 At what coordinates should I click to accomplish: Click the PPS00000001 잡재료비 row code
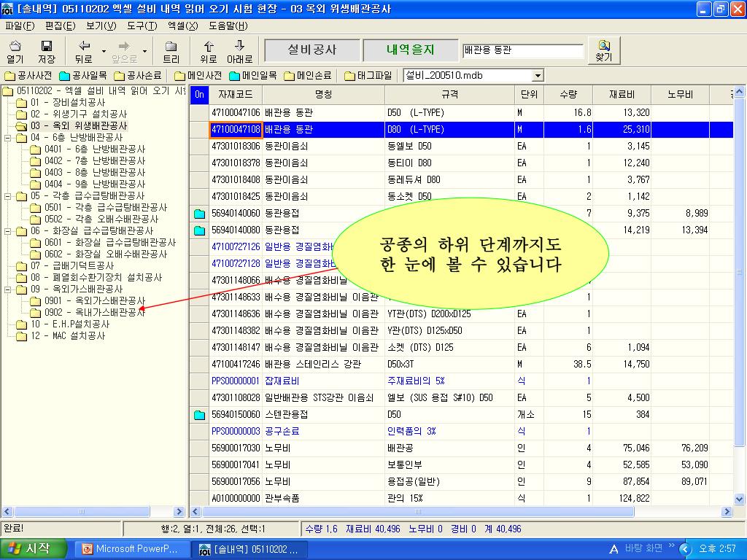coord(236,381)
